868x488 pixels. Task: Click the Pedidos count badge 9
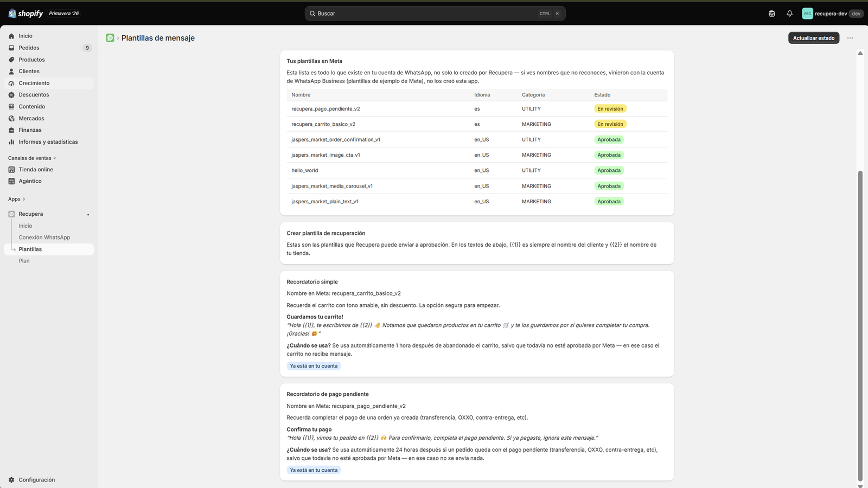(87, 48)
